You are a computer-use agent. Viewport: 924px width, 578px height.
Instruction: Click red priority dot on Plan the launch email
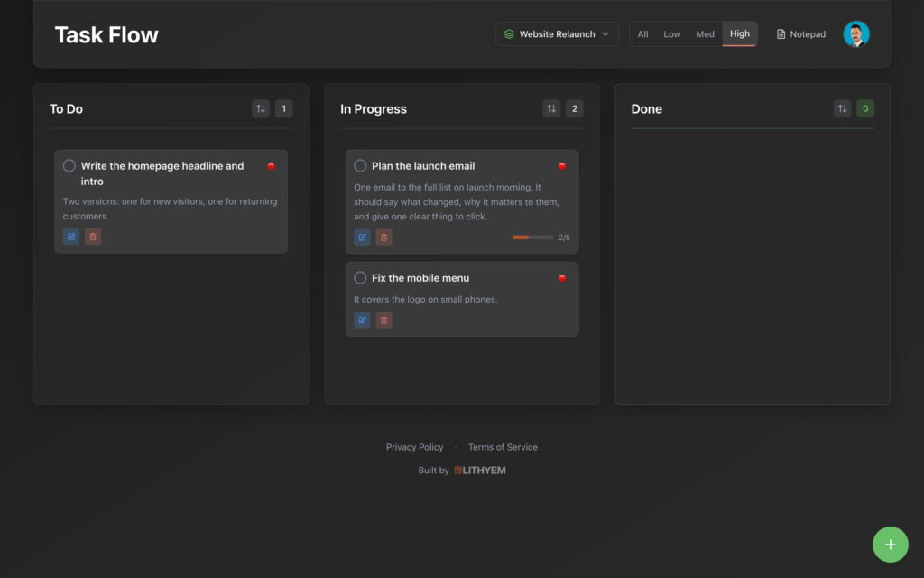tap(561, 166)
